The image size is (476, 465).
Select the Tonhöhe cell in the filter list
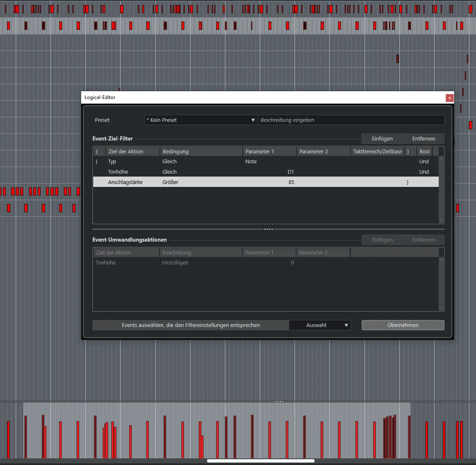coord(118,172)
